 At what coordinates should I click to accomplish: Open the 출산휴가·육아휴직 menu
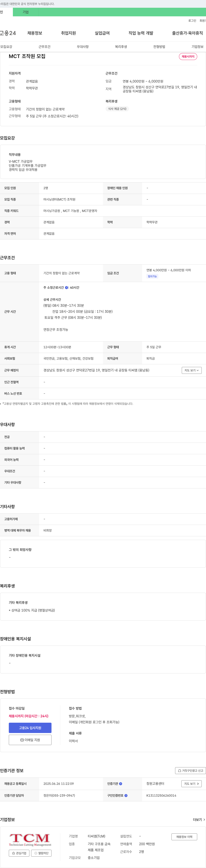(188, 33)
